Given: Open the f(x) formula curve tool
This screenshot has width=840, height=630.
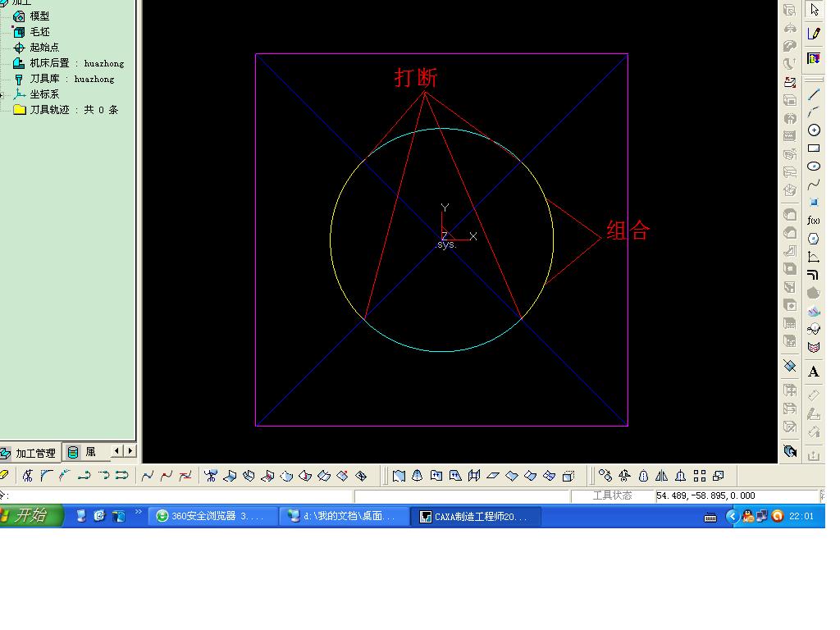Looking at the screenshot, I should [814, 221].
